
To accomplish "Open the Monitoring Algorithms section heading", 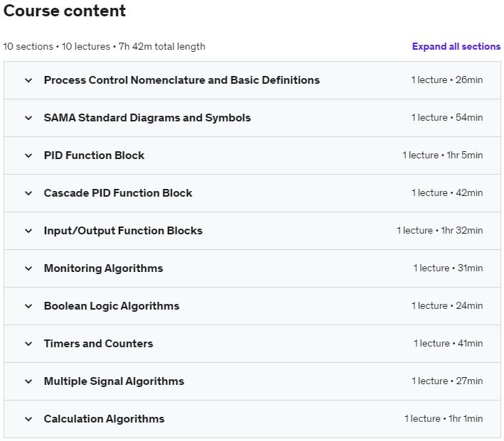I will (103, 268).
